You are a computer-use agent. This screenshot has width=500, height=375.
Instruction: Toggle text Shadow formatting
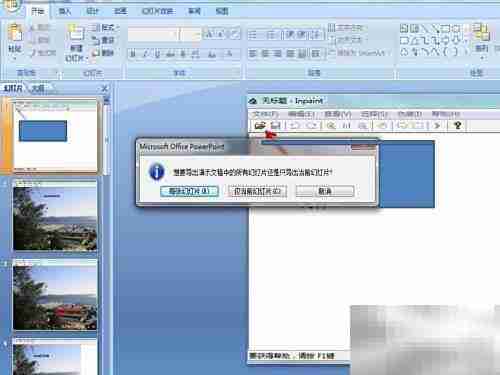pyautogui.click(x=183, y=54)
